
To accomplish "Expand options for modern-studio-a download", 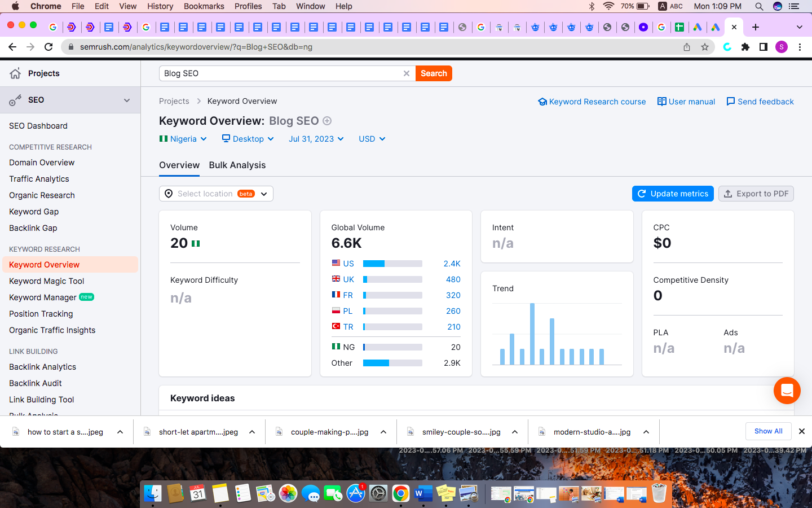I will (x=646, y=432).
